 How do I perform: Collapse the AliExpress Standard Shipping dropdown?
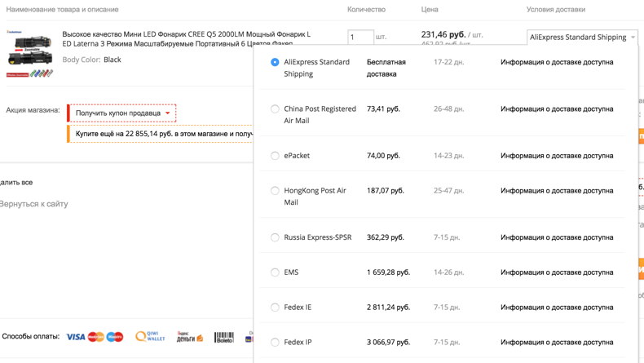tap(582, 38)
